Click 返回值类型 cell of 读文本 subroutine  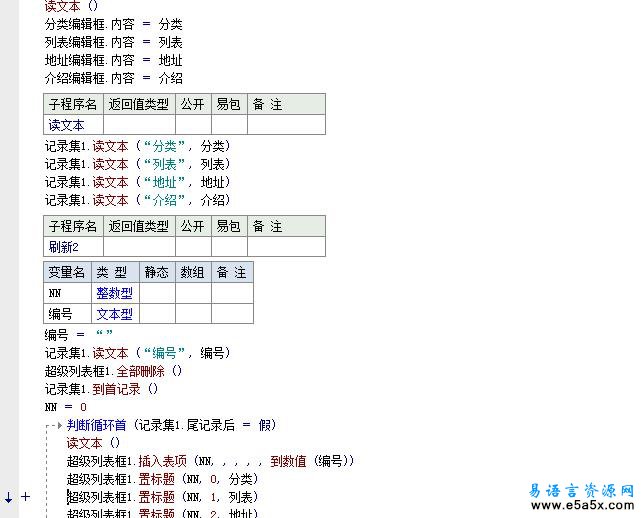[139, 125]
